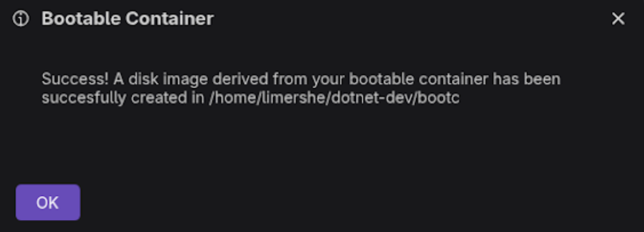
Task: Click the info icon beside the title
Action: (21, 19)
